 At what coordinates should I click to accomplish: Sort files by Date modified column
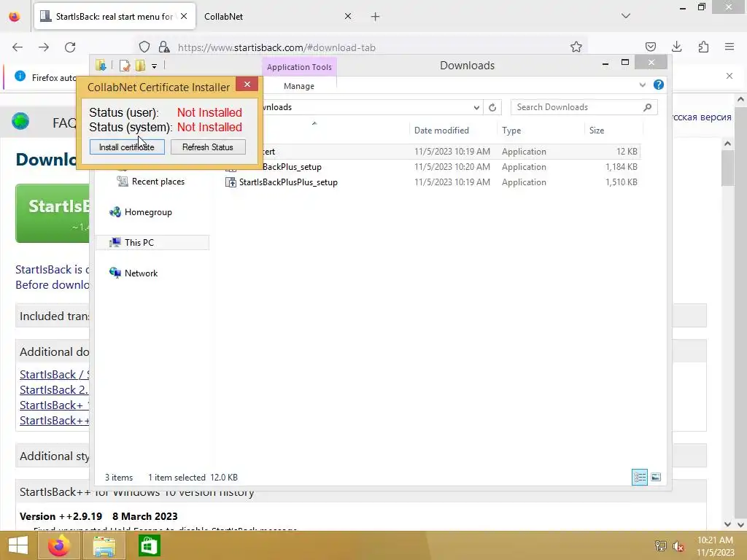452,131
